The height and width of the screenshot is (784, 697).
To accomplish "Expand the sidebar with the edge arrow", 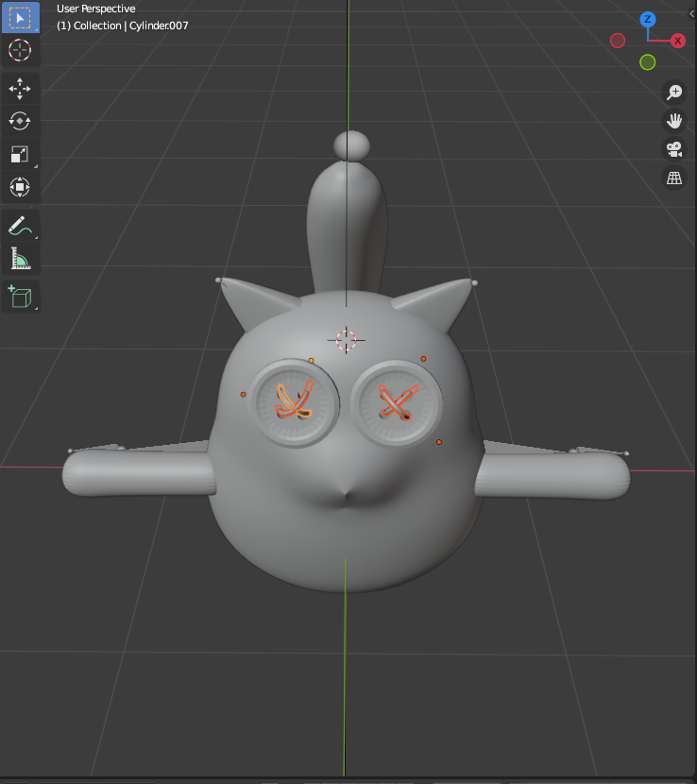I will [692, 14].
